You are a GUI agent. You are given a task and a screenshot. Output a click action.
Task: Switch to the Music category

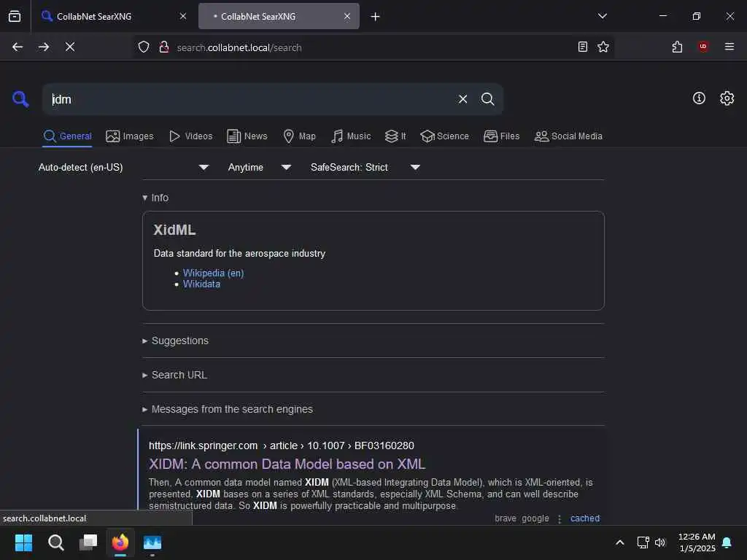[351, 136]
